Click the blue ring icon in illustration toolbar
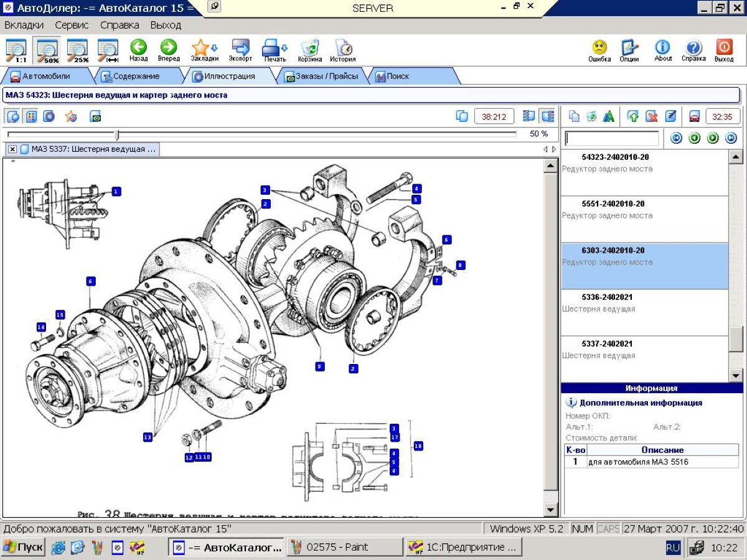 49,116
